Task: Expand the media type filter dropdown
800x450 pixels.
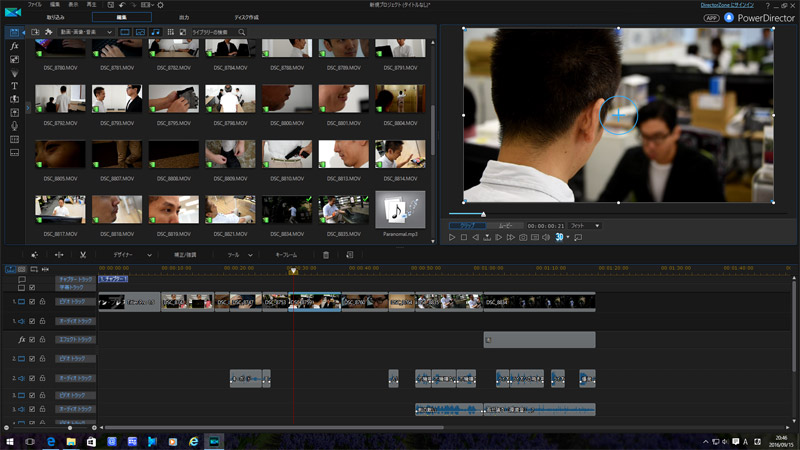Action: (107, 32)
